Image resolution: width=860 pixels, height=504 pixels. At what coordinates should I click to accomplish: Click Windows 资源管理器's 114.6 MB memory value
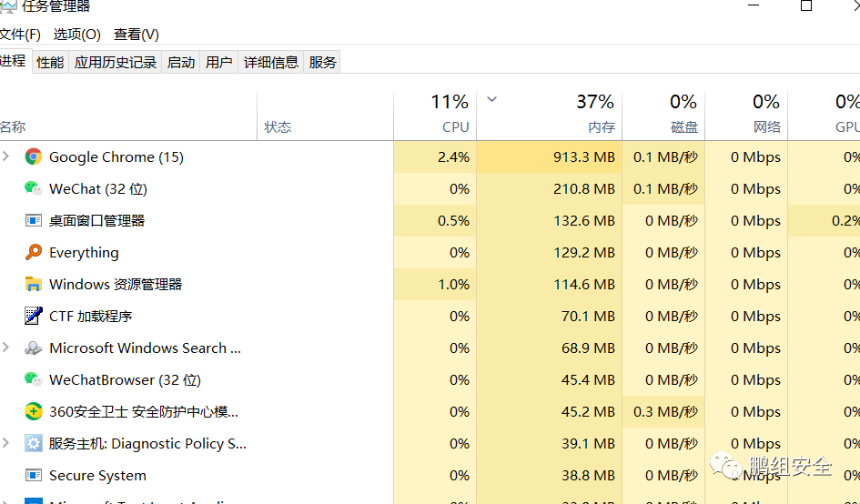[584, 284]
